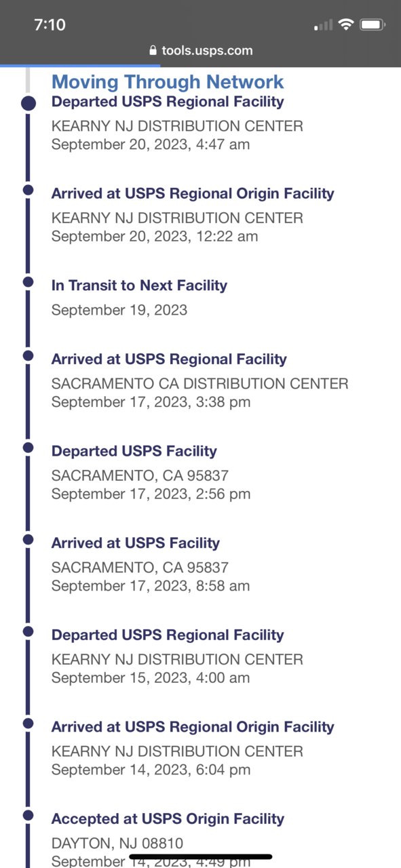Tap timeline dot beside September 20 12:22 am arrival
The image size is (401, 868).
28,190
